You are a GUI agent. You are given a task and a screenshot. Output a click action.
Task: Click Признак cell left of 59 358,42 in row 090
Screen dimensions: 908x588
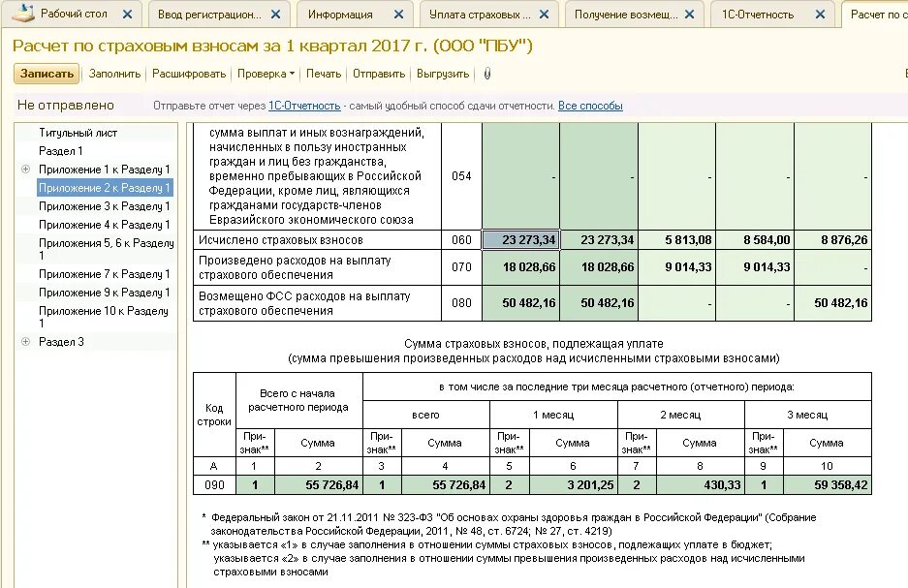click(x=764, y=485)
